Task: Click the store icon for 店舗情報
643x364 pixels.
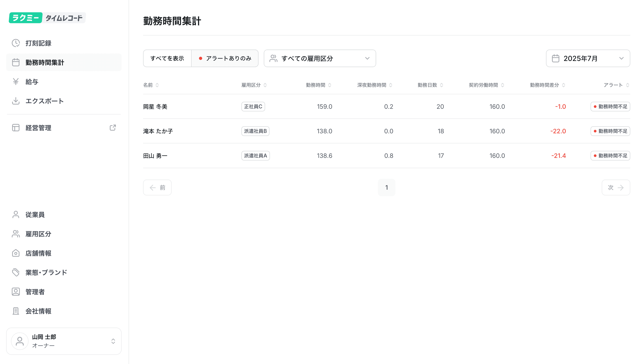Action: 16,253
